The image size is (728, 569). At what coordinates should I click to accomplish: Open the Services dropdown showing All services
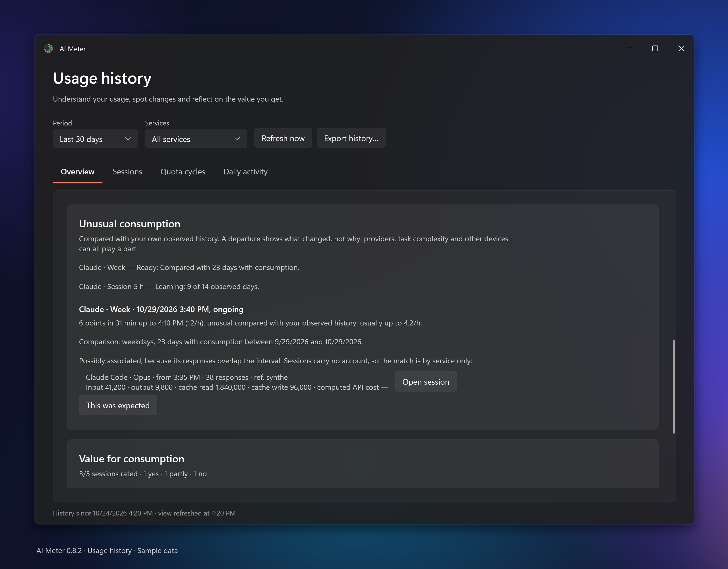[x=196, y=139]
